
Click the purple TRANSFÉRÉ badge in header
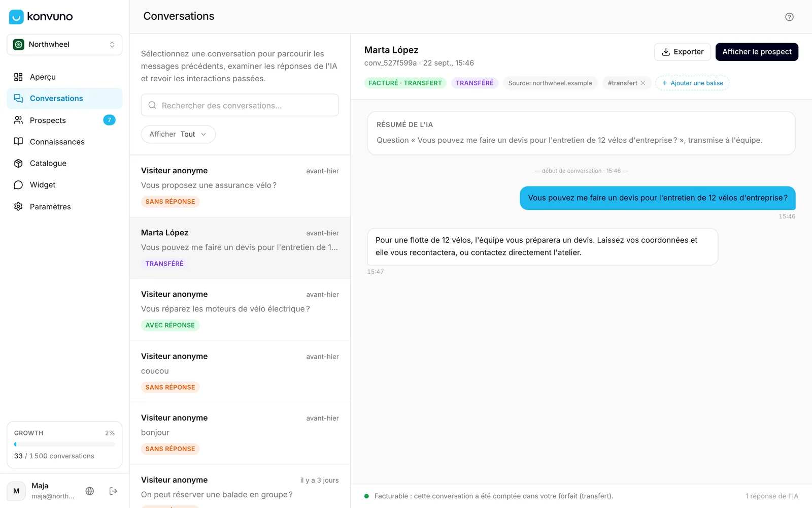pyautogui.click(x=475, y=83)
